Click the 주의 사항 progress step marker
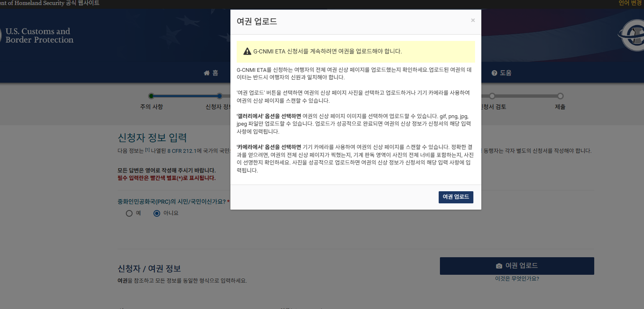 151,96
